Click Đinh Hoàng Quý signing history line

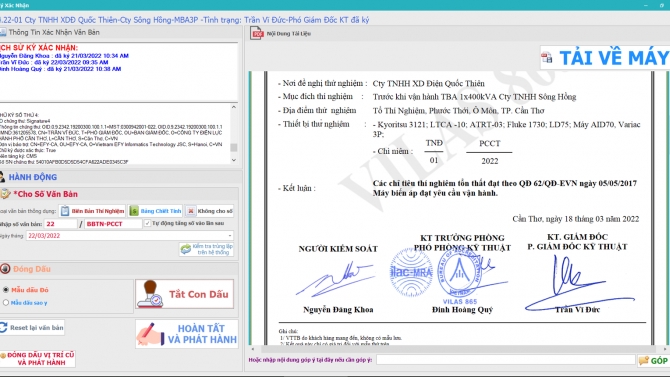[60, 69]
